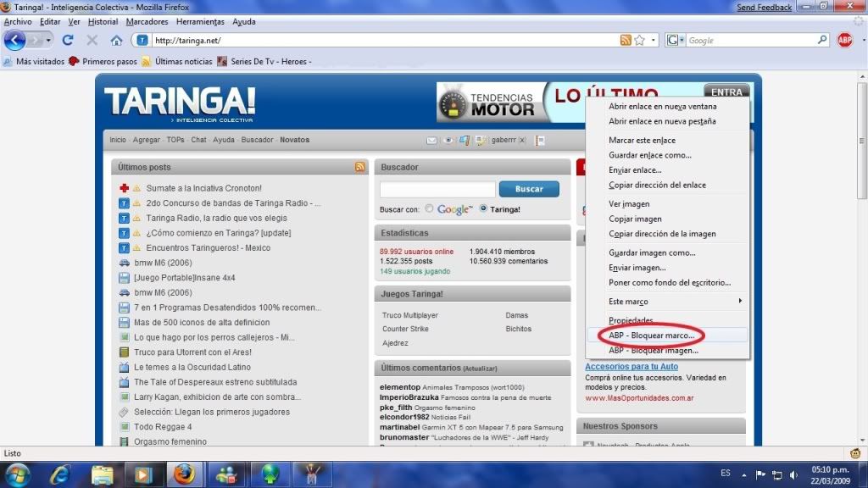This screenshot has width=868, height=488.
Task: Expand Este marco submenu
Action: (x=667, y=302)
